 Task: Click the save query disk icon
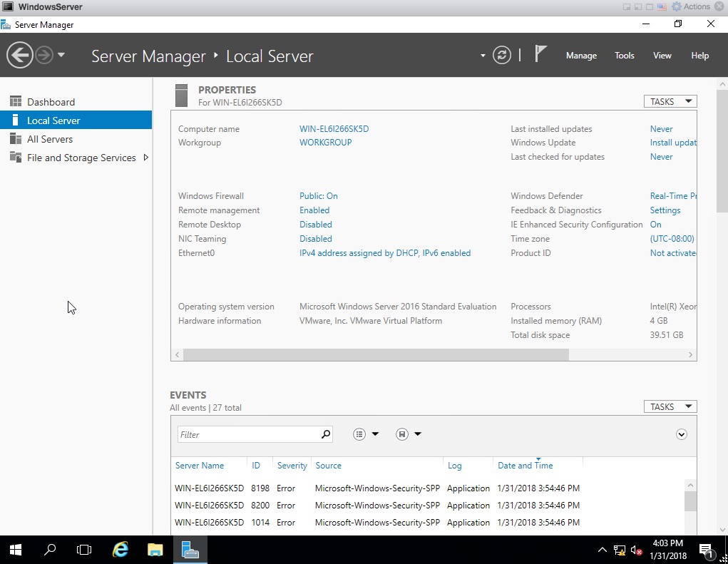click(402, 434)
